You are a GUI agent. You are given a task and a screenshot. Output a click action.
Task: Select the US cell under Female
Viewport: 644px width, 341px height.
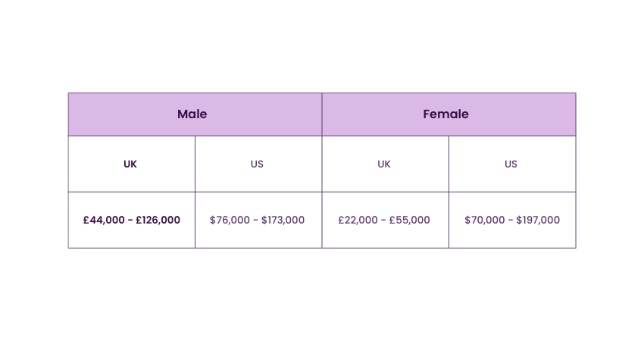coord(511,164)
